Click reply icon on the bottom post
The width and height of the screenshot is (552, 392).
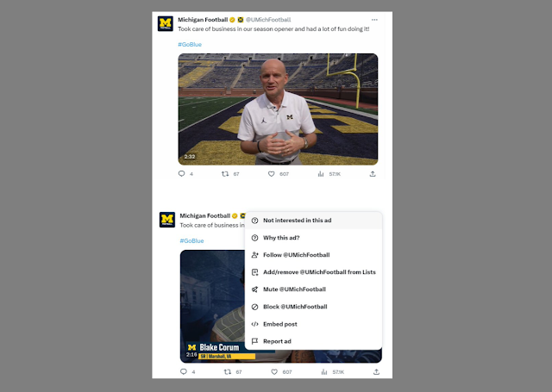click(184, 371)
